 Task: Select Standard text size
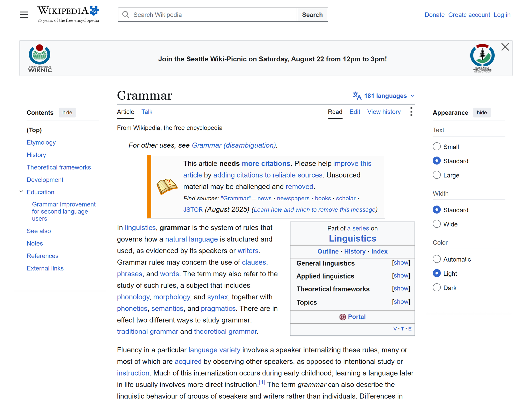click(x=437, y=161)
